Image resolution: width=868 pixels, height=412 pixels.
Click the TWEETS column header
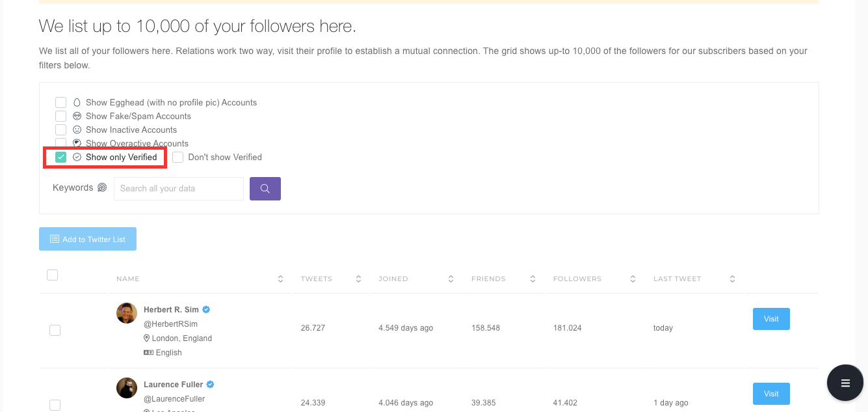coord(316,279)
